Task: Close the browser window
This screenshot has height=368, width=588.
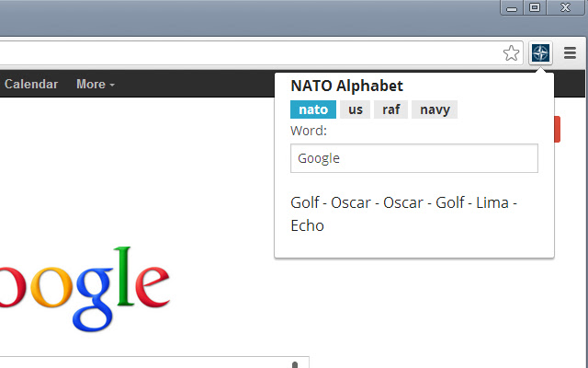Action: 566,8
